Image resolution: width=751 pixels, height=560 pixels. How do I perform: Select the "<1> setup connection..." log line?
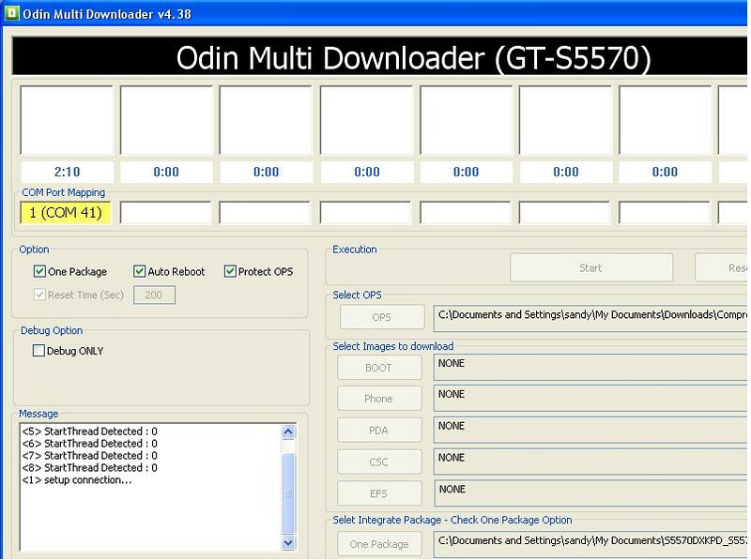77,479
